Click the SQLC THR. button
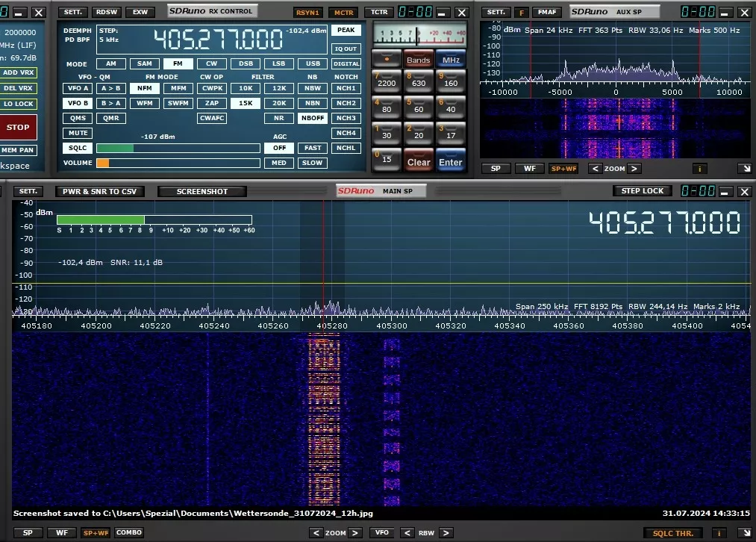Image resolution: width=756 pixels, height=542 pixels. tap(672, 533)
